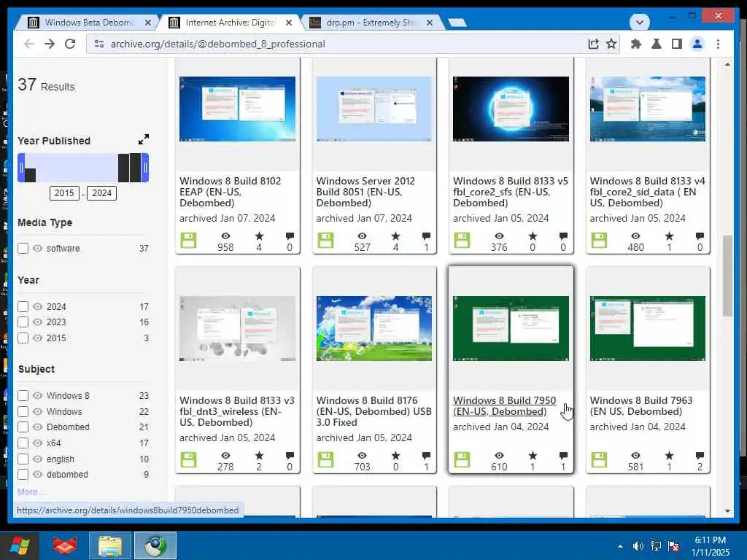Open Windows 8 Build 8176 USB 3.0 Fixed link
Viewport: 747px width, 560px height.
(373, 411)
